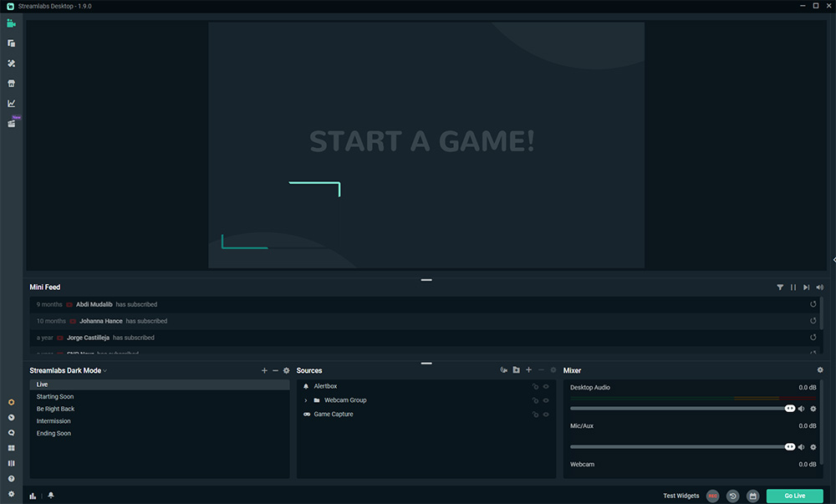Open the Themes section in the sidebar
This screenshot has height=504, width=836.
click(x=12, y=43)
